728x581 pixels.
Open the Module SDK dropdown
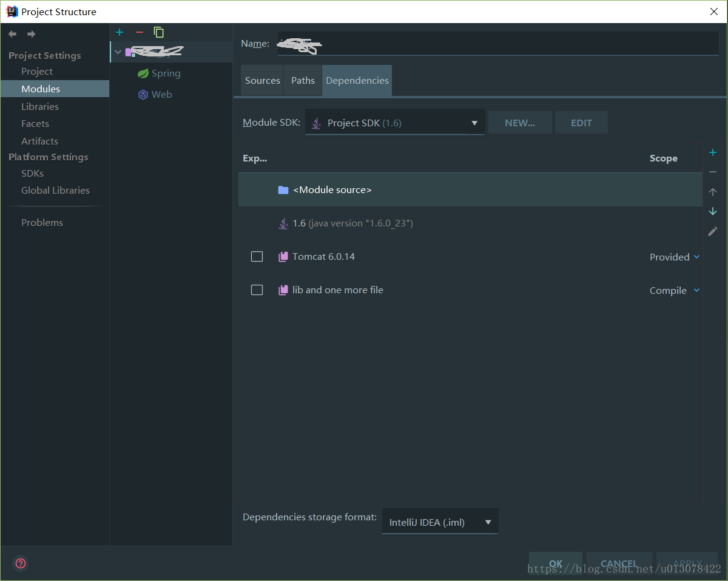[x=394, y=123]
